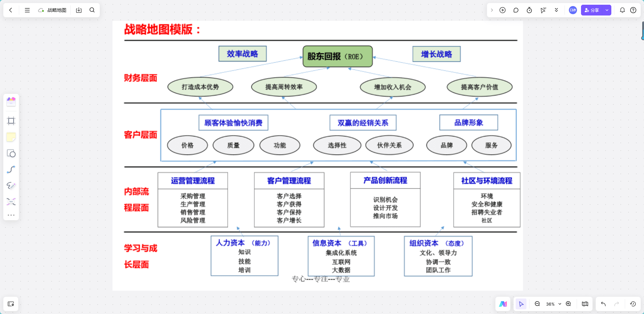Click the 信息资本 (工具) heading
Viewport: 644px width, 314px height.
point(340,243)
